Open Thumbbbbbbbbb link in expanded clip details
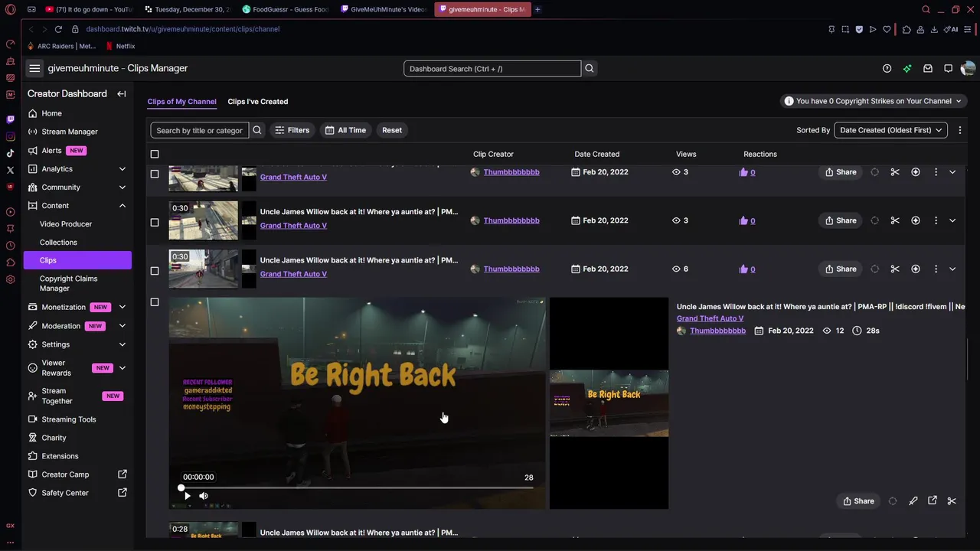 tap(717, 331)
